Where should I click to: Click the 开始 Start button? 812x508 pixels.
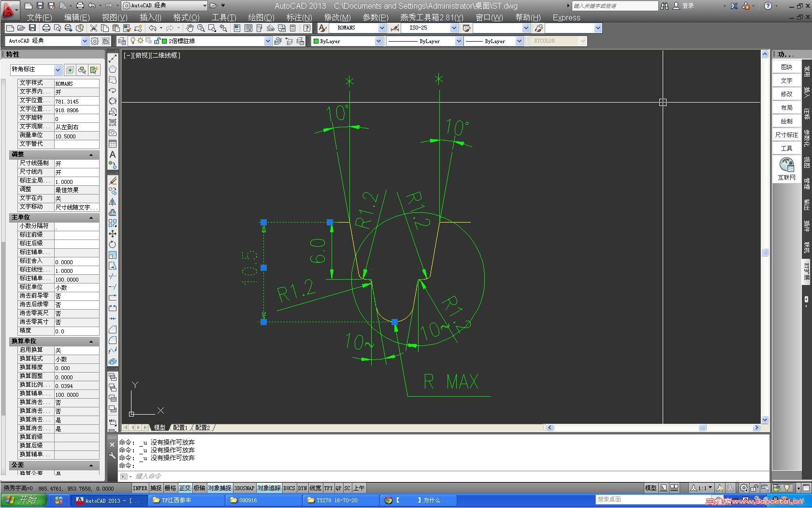coord(24,500)
